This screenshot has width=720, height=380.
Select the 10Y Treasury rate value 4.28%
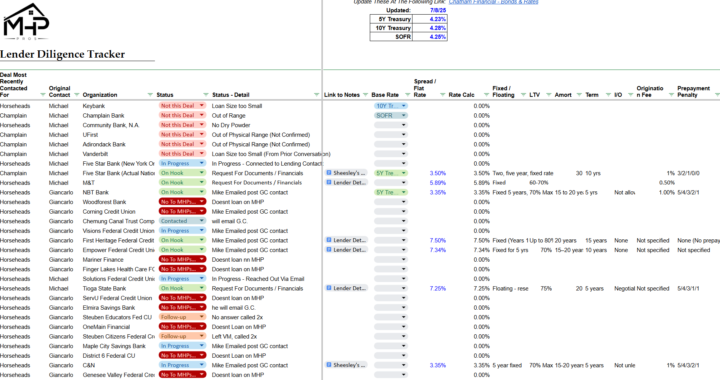click(x=430, y=28)
